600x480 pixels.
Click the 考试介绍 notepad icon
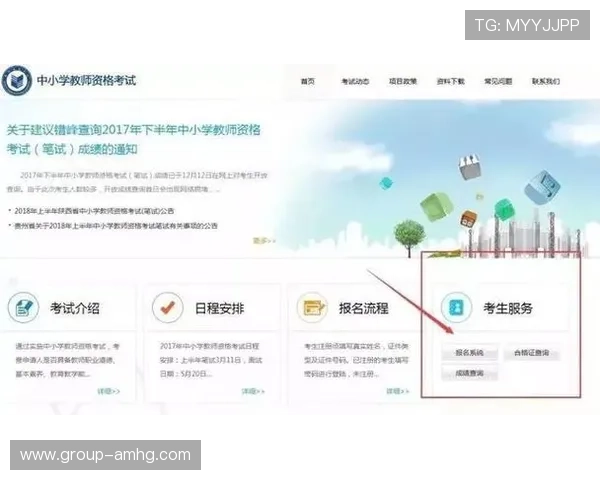23,307
